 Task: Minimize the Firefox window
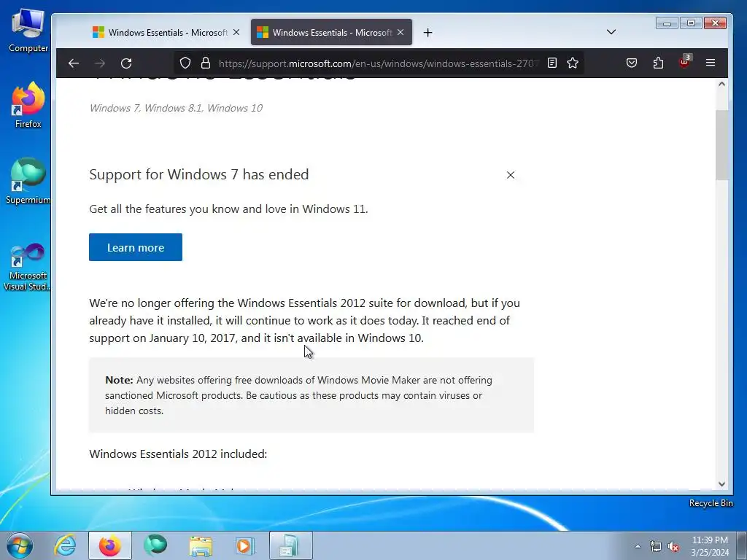[667, 23]
